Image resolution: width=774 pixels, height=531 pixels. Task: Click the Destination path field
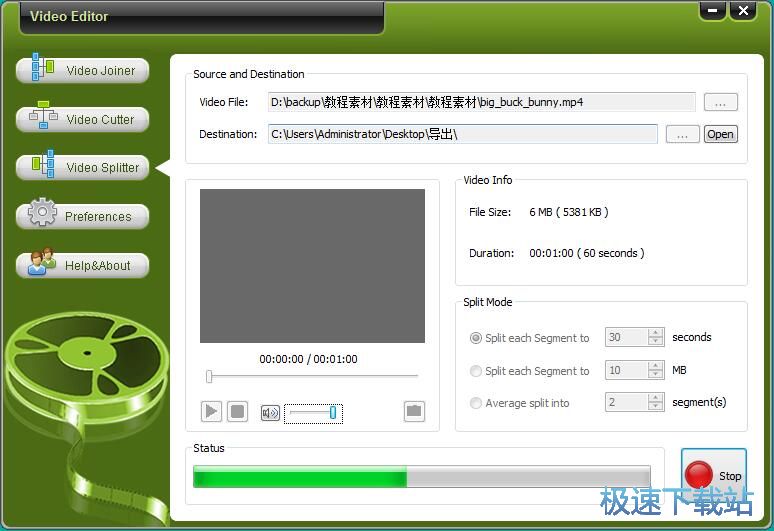coord(463,134)
